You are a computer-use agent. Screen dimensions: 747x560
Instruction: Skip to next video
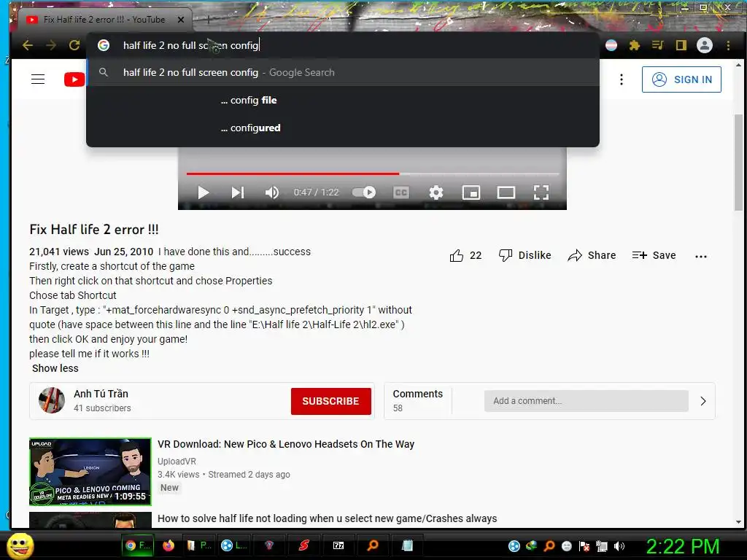pyautogui.click(x=237, y=192)
